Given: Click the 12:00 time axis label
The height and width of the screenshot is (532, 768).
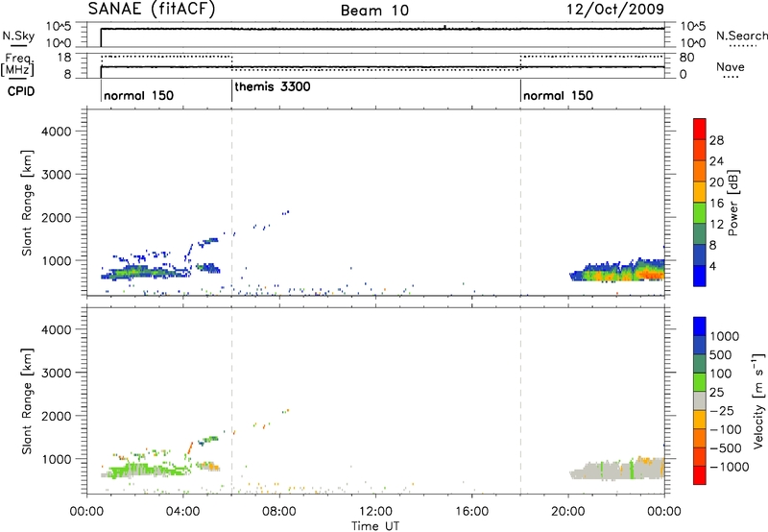Looking at the screenshot, I should click(x=375, y=512).
